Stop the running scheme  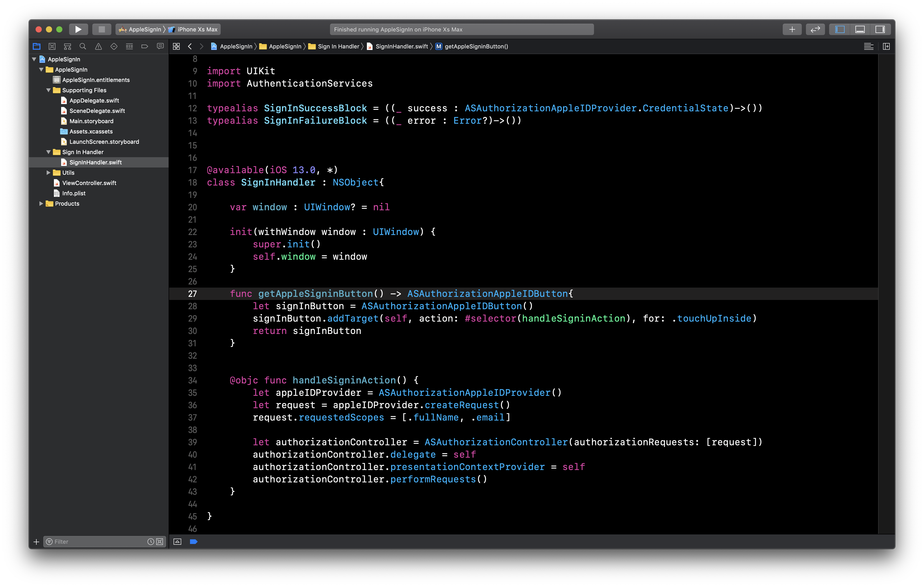[x=102, y=29]
